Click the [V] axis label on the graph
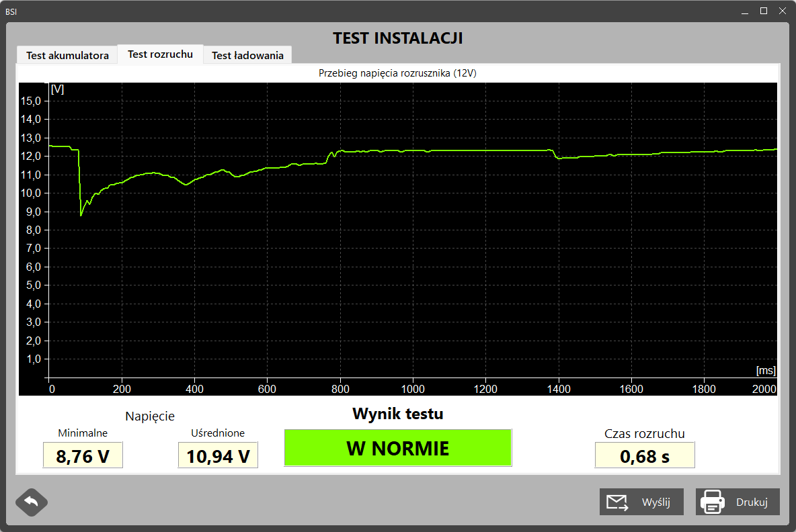This screenshot has width=796, height=532. (x=56, y=88)
